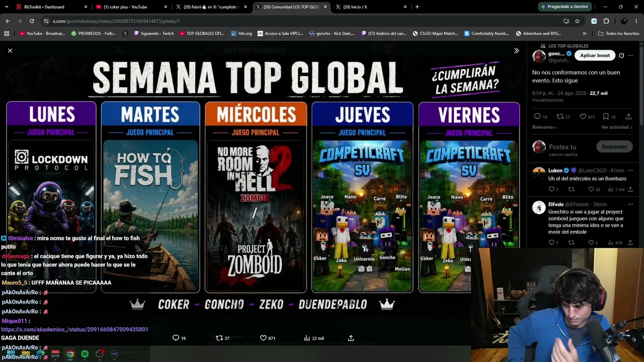Repost ElFede's comment
The width and height of the screenshot is (644, 362).
pos(571,243)
